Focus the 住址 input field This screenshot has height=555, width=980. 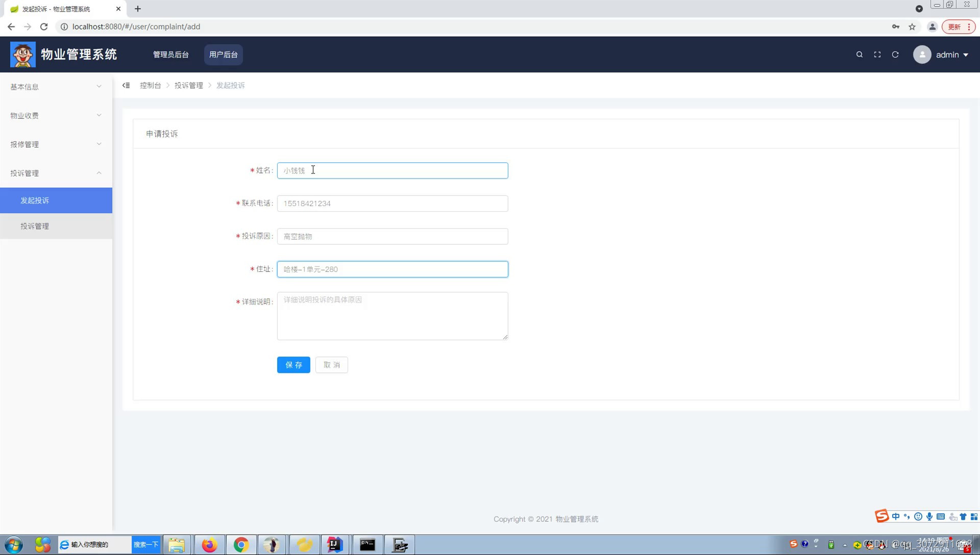(393, 269)
